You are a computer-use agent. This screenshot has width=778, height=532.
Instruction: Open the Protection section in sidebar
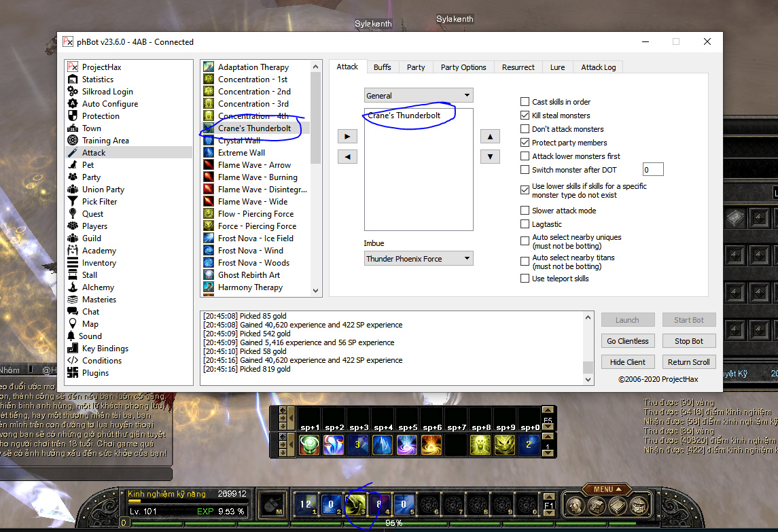point(101,116)
